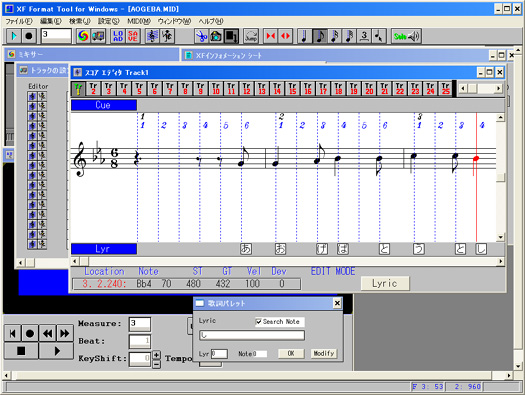Select quarter note duration
The height and width of the screenshot is (395, 525).
[305, 36]
